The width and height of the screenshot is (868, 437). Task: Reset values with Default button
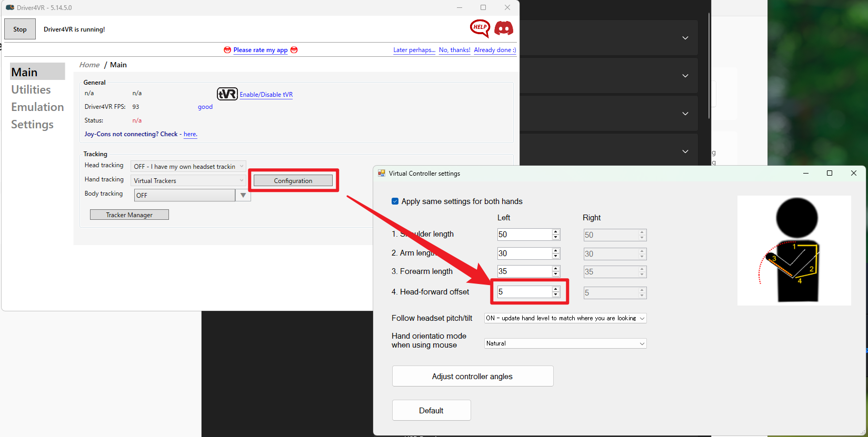[x=432, y=410]
